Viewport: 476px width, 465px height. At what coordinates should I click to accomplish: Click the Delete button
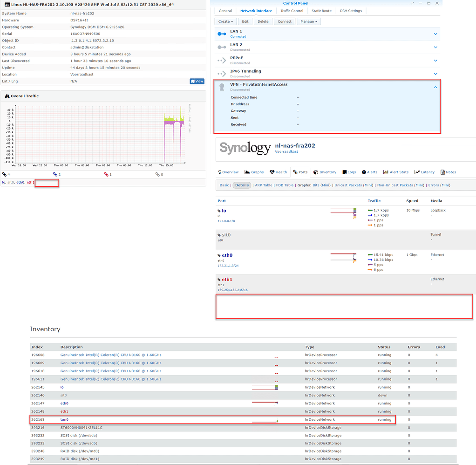[x=263, y=21]
